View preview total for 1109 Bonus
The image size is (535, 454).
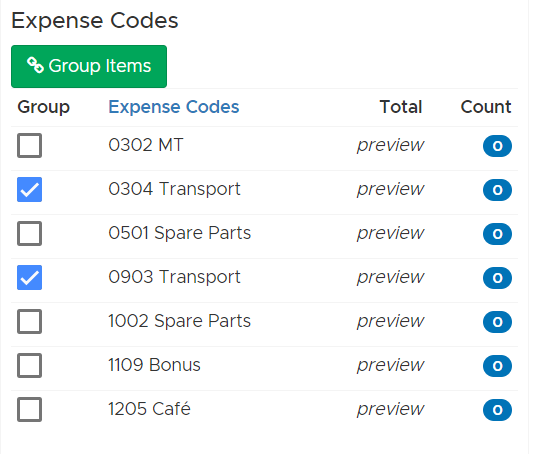pos(390,366)
